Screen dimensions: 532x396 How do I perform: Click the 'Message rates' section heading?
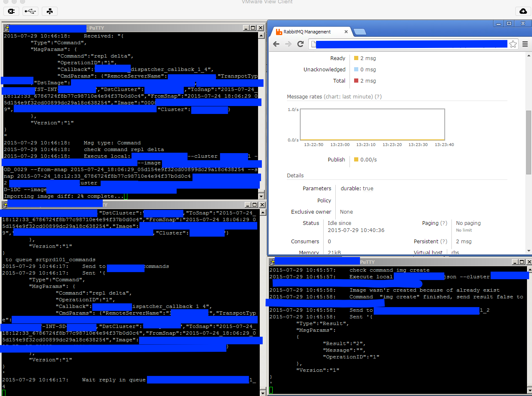[304, 96]
